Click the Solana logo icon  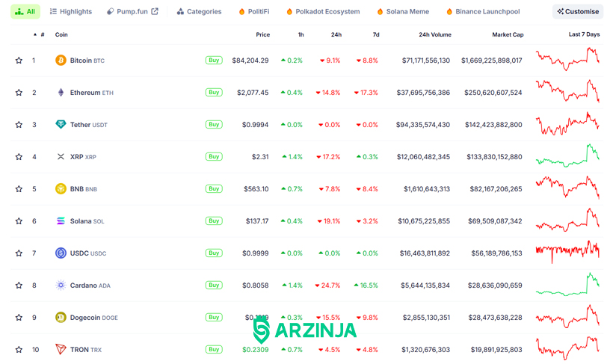[61, 221]
